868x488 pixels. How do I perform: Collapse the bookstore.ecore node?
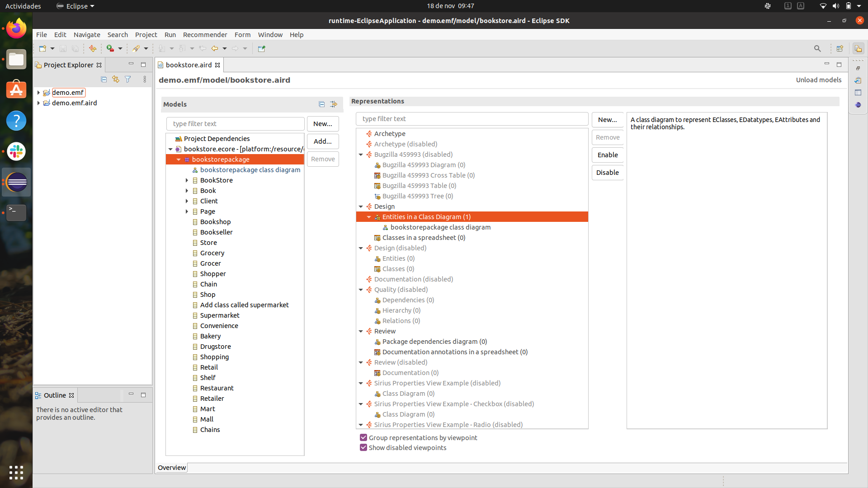click(x=170, y=149)
